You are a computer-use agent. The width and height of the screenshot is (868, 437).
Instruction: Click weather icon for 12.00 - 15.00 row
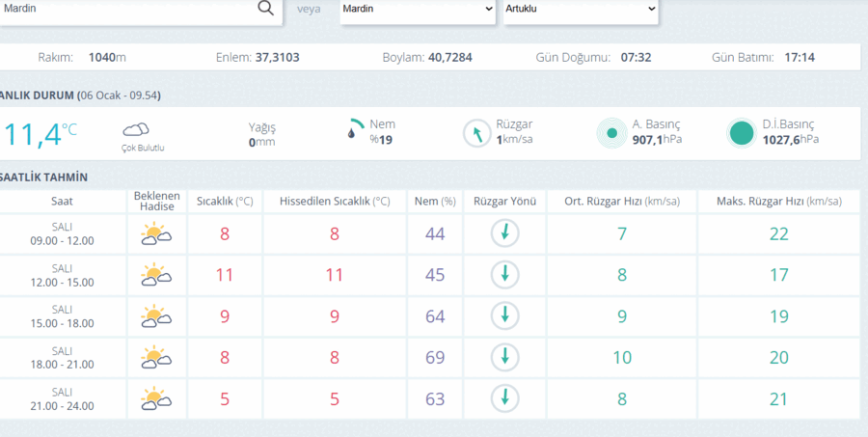point(156,275)
